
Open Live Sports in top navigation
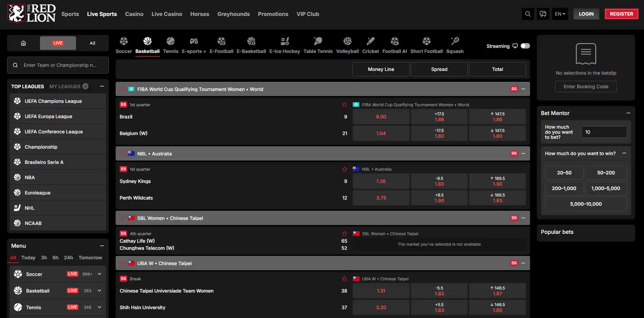point(102,14)
